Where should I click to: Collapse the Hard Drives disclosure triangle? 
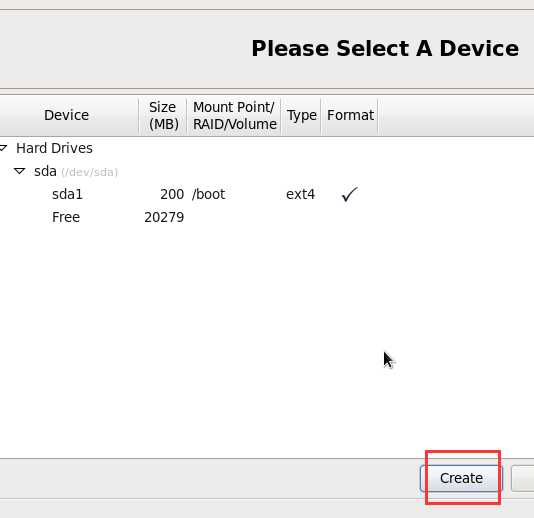click(x=3, y=148)
